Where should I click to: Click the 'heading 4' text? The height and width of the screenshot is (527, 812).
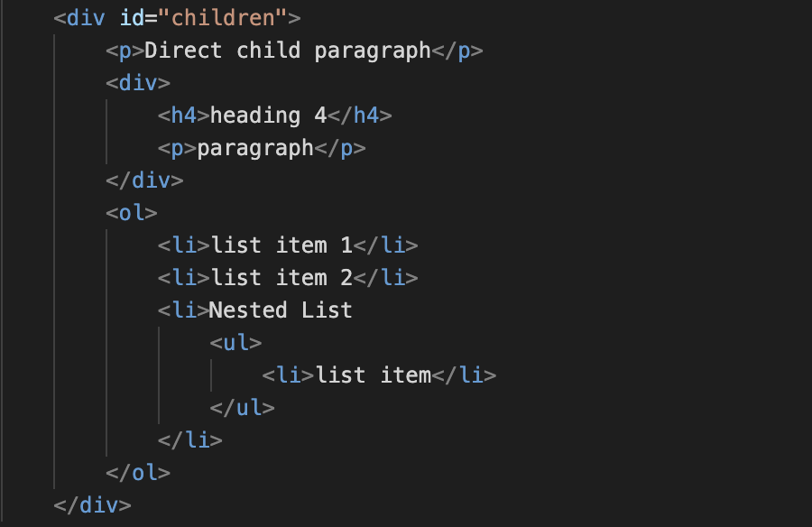coord(268,116)
